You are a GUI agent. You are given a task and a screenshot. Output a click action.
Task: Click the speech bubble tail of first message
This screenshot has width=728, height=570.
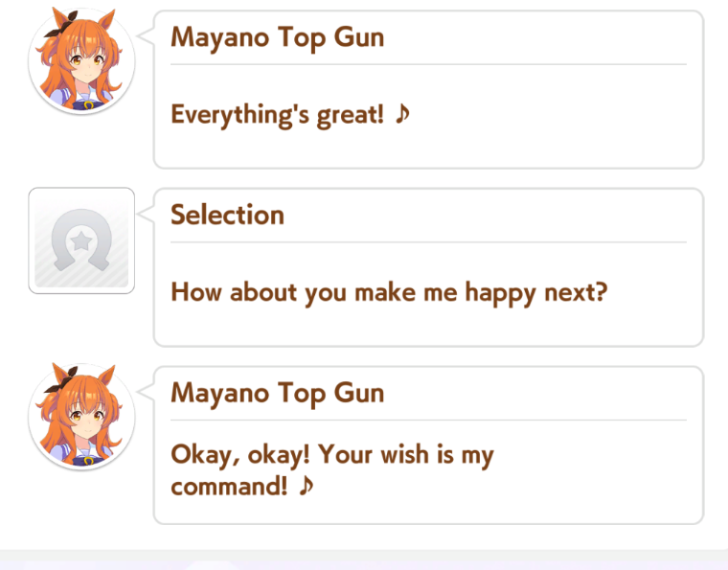tap(146, 35)
